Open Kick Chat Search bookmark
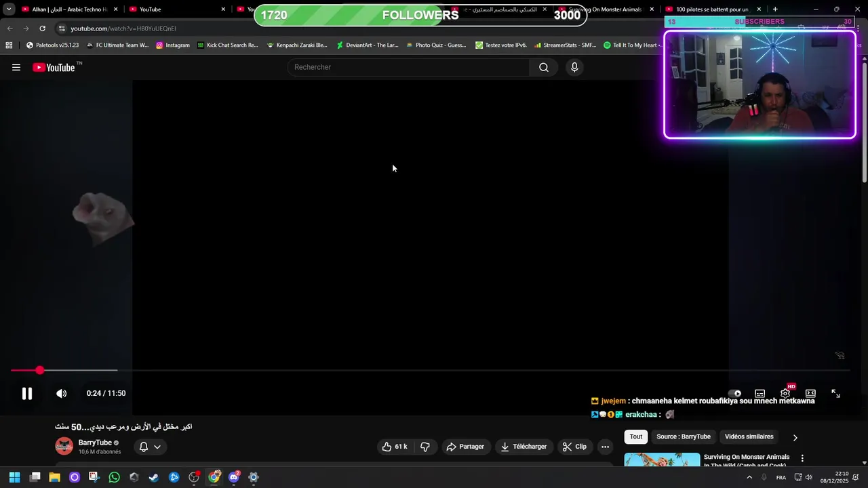This screenshot has height=488, width=868. (228, 45)
